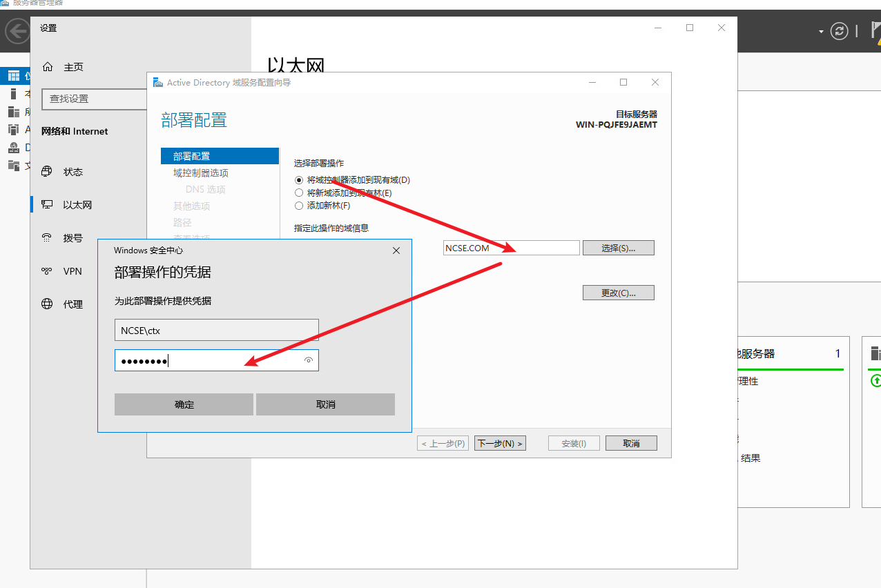Select 部署配置 step in wizard sidebar
881x588 pixels.
[192, 156]
